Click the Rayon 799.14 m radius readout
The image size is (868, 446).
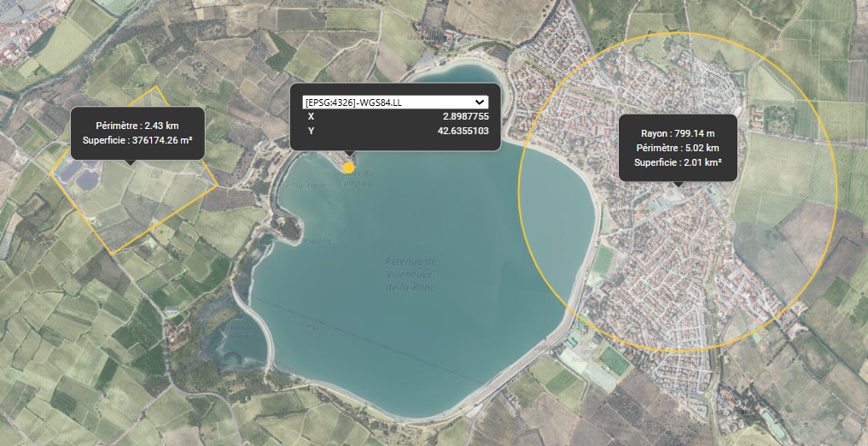pos(678,133)
